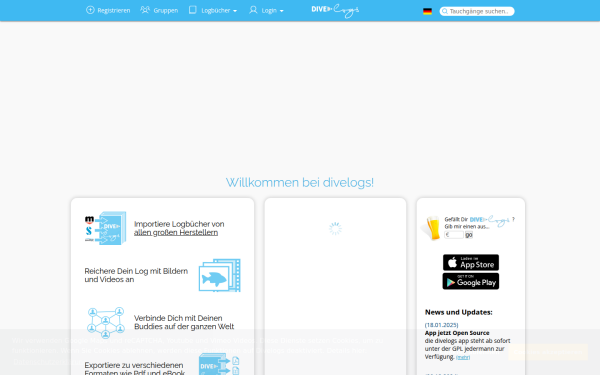Open the Logbücher menu label
This screenshot has height=375, width=600.
point(215,11)
